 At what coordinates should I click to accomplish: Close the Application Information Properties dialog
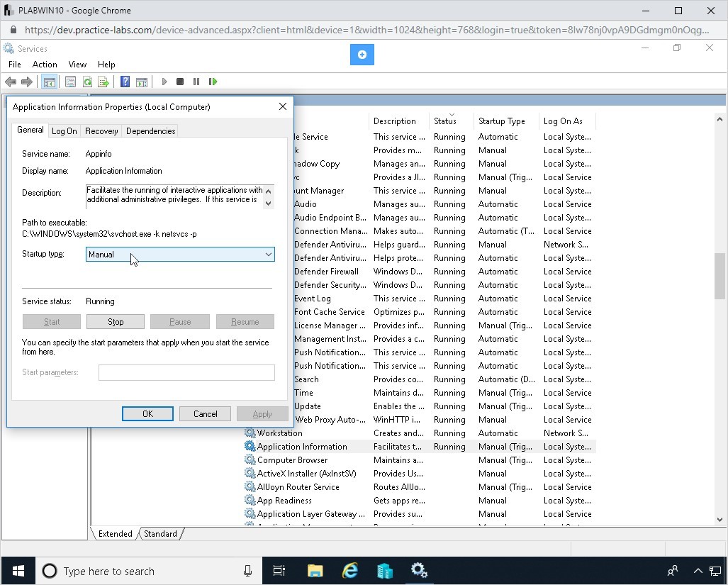coord(283,107)
